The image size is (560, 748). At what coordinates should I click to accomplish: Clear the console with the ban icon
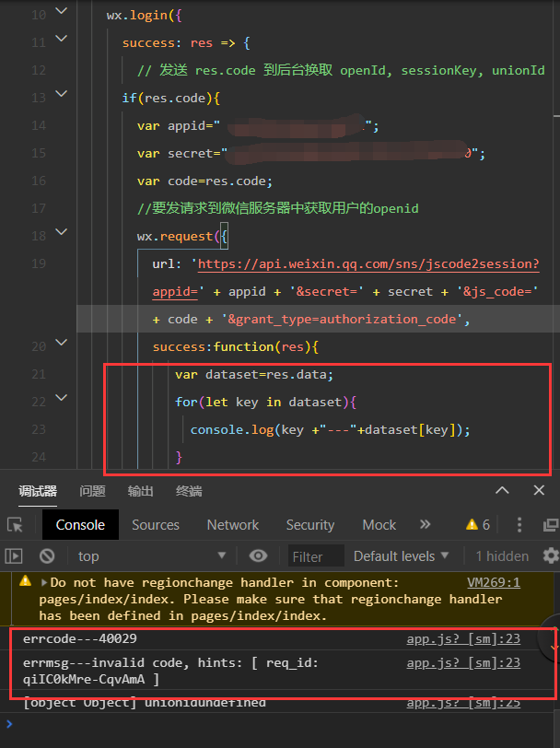click(47, 555)
